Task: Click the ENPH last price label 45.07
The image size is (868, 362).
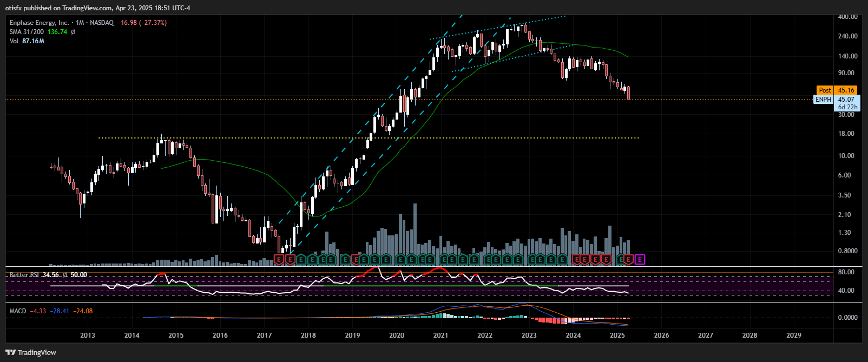Action: (837, 100)
